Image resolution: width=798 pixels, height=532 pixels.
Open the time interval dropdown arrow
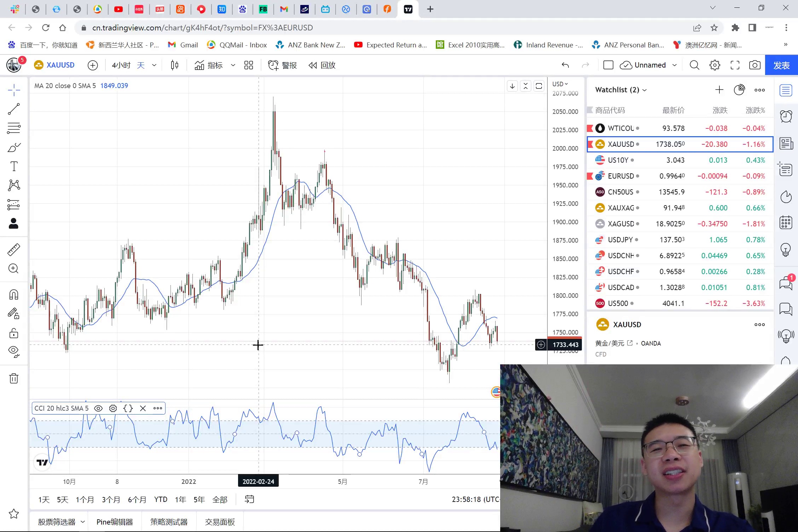click(154, 65)
